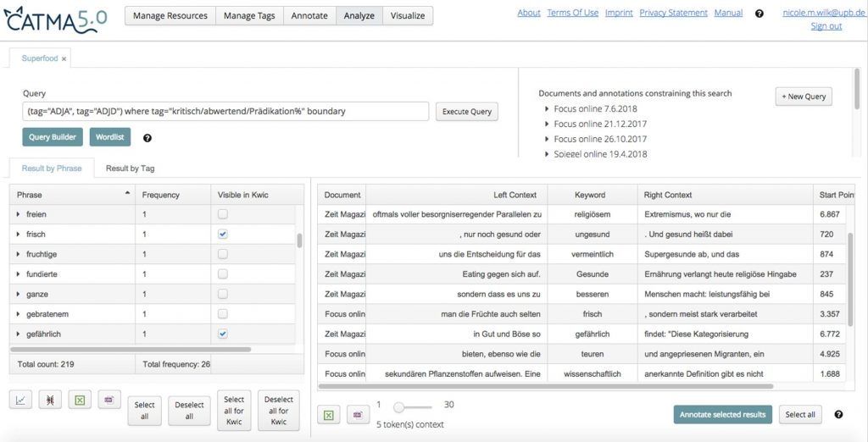This screenshot has width=868, height=442.
Task: Switch to the Analyze module
Action: [359, 15]
